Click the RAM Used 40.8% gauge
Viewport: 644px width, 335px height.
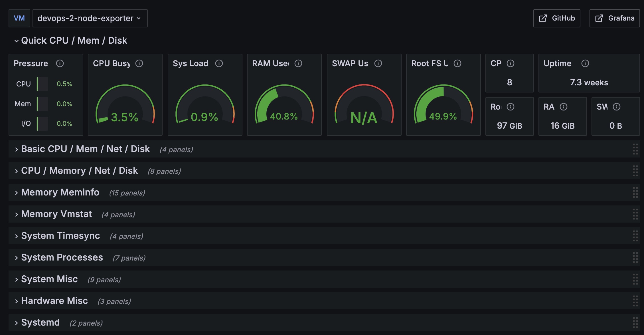click(x=284, y=104)
